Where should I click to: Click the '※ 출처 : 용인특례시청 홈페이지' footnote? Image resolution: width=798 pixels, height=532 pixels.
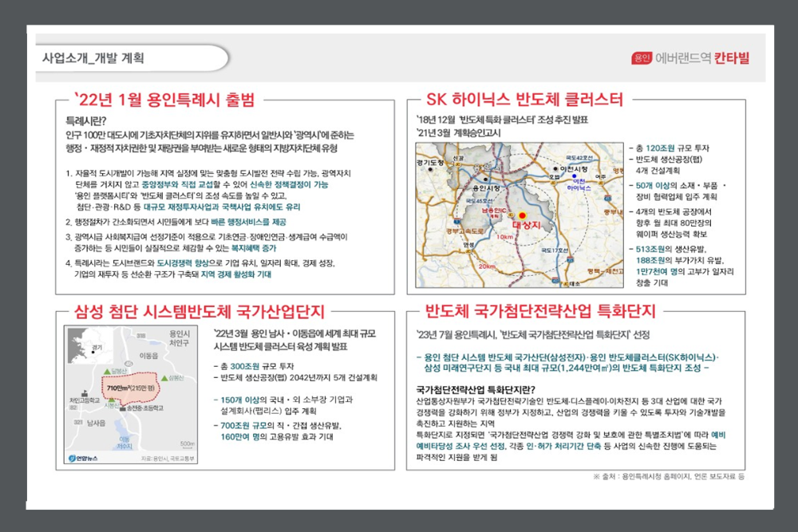(x=669, y=476)
